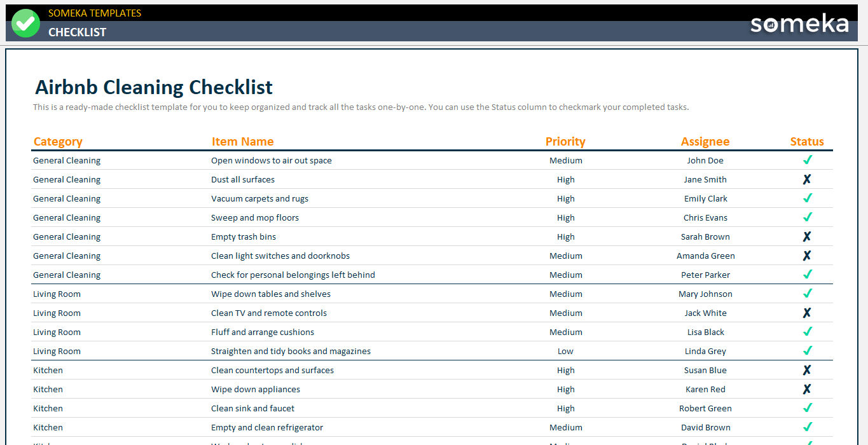The height and width of the screenshot is (445, 868).
Task: Select assignee Robert Green cell
Action: click(705, 409)
